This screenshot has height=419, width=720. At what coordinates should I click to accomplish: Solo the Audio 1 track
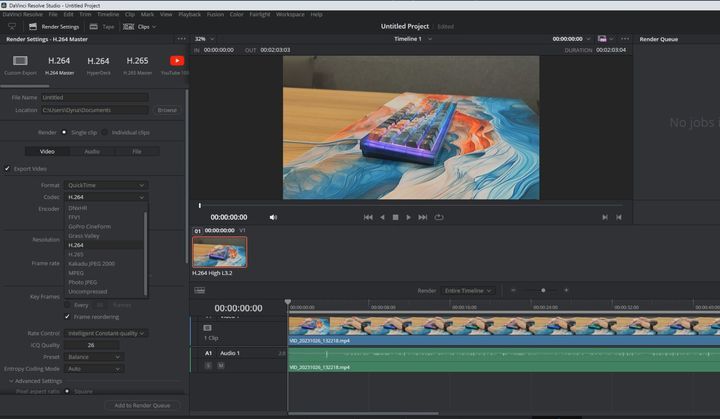[x=208, y=366]
